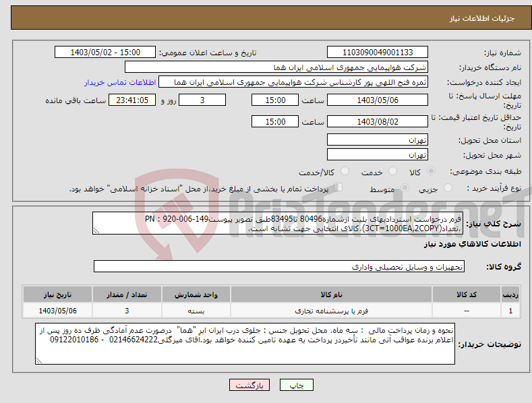The height and width of the screenshot is (403, 532).
Task: Click the اطلاعات کالاهای مورد نیاز section heading
Action: click(x=472, y=244)
